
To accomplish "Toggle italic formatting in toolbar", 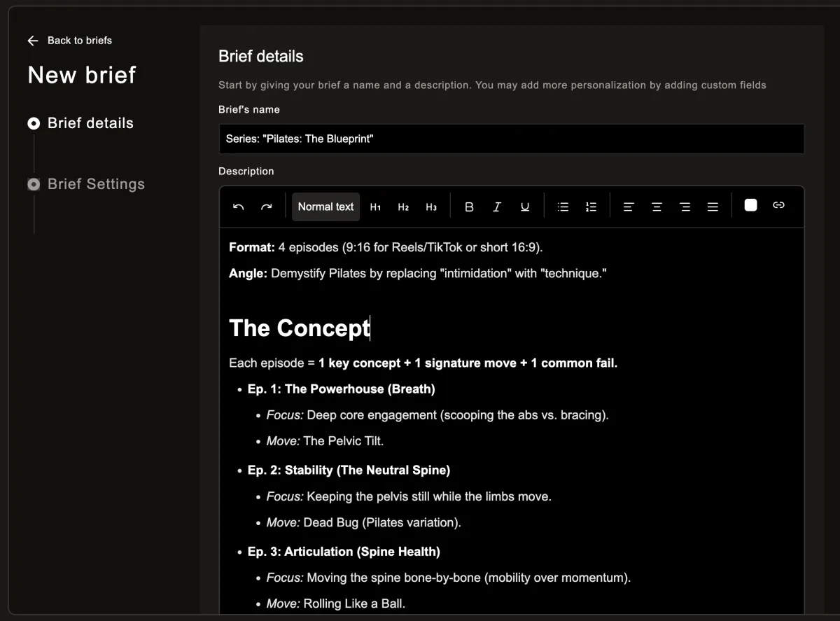I will [x=497, y=207].
